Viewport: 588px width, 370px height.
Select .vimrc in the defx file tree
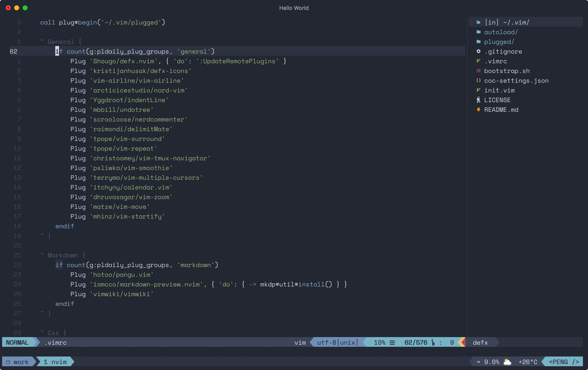[x=495, y=61]
